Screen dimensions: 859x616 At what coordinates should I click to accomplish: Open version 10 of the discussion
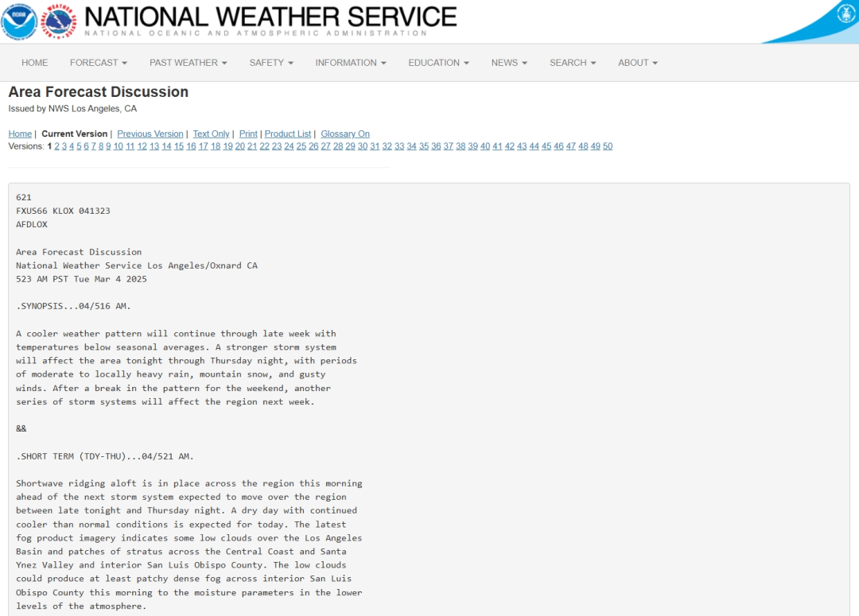point(118,146)
